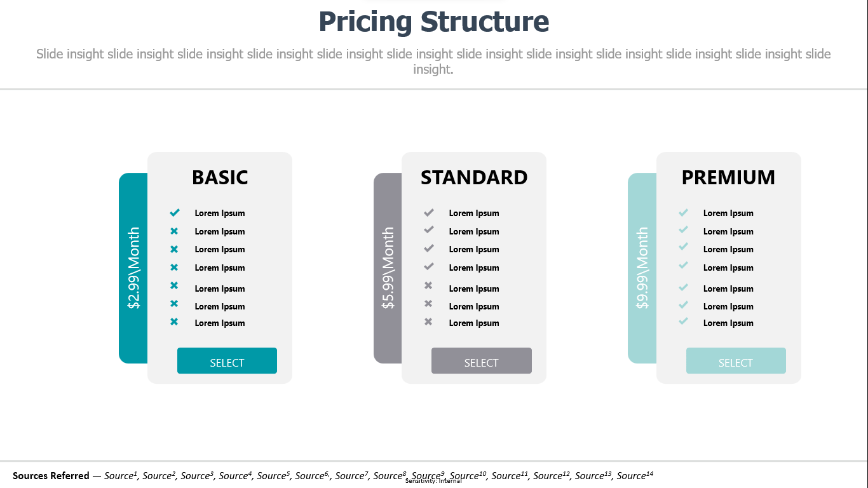Click the BASIC plan heading

[x=220, y=177]
